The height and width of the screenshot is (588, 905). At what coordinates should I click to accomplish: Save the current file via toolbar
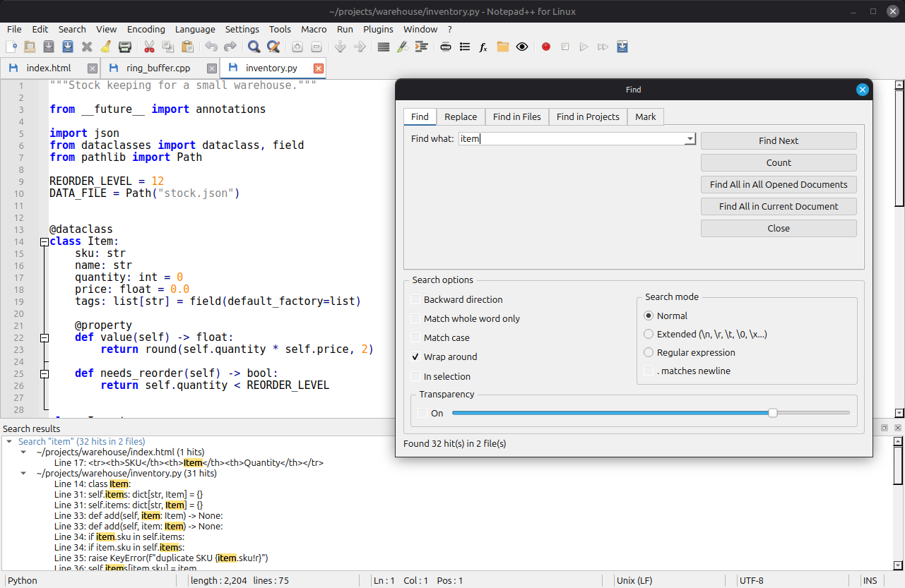coord(49,47)
